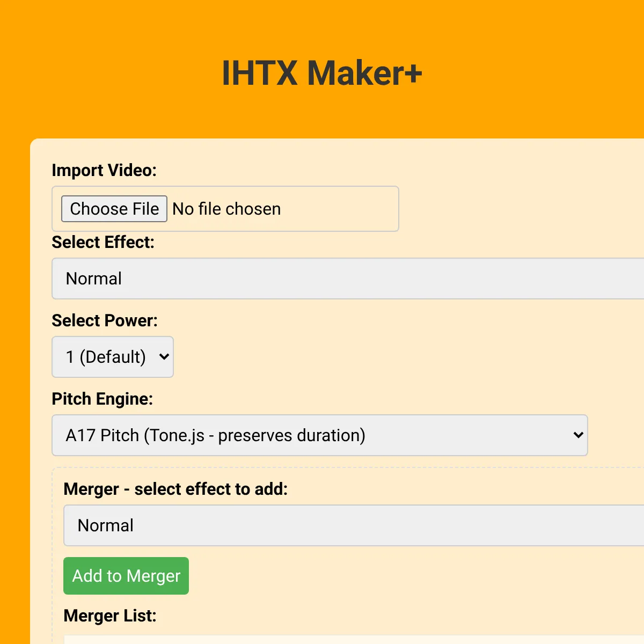This screenshot has width=644, height=644.
Task: Click the Pitch Engine label
Action: coord(103,399)
